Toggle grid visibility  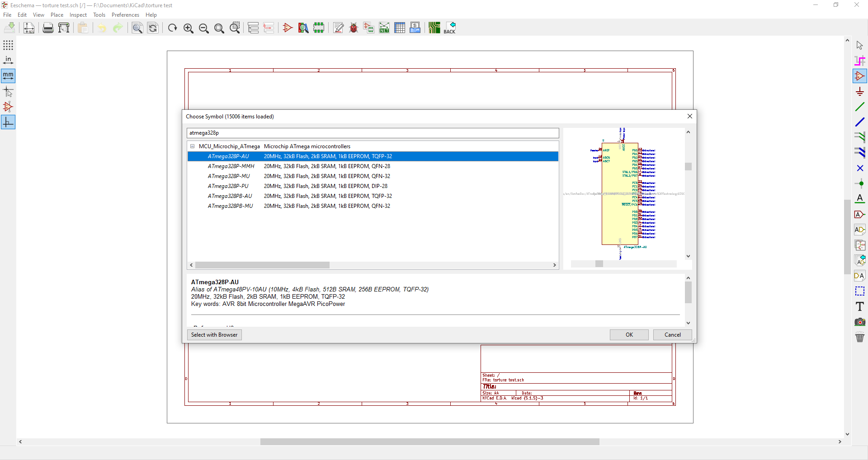click(x=8, y=45)
